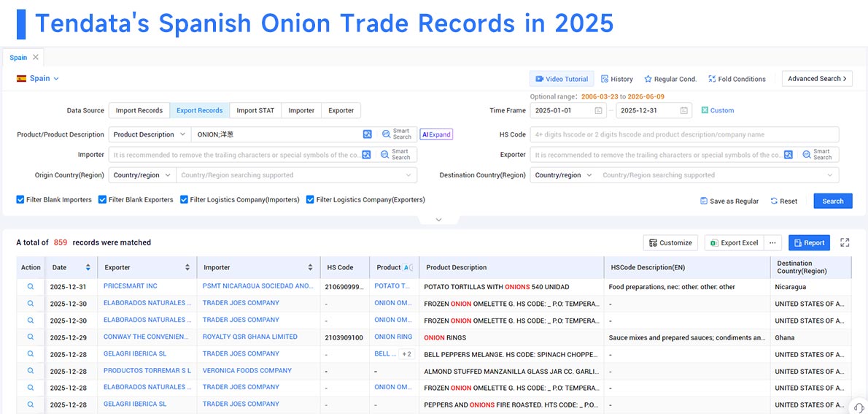
Task: Click Save as Regular
Action: coord(729,202)
